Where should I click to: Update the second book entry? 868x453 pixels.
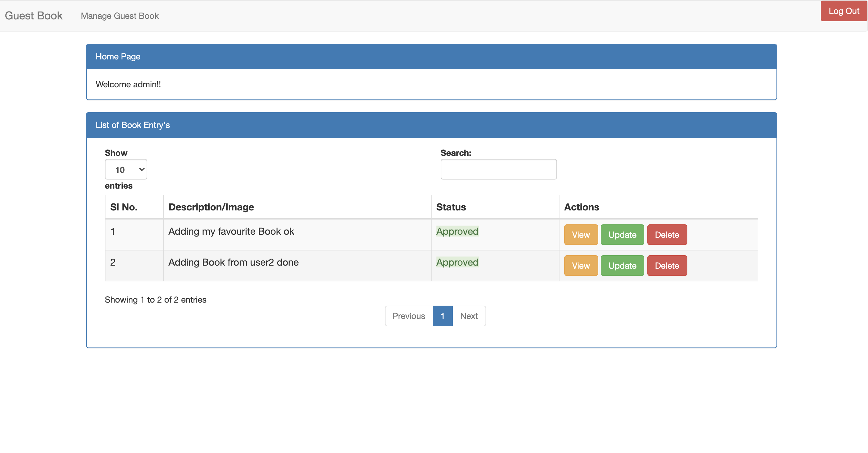[622, 266]
